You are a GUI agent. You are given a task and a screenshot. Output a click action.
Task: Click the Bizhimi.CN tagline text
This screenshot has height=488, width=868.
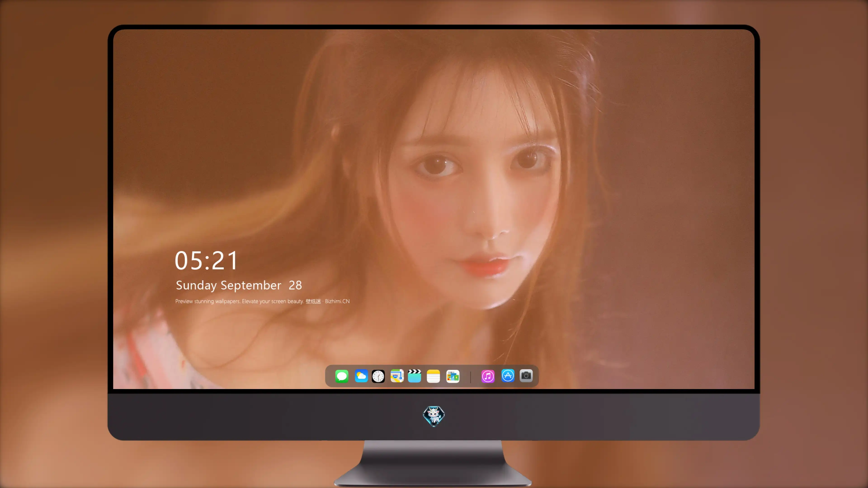(262, 301)
